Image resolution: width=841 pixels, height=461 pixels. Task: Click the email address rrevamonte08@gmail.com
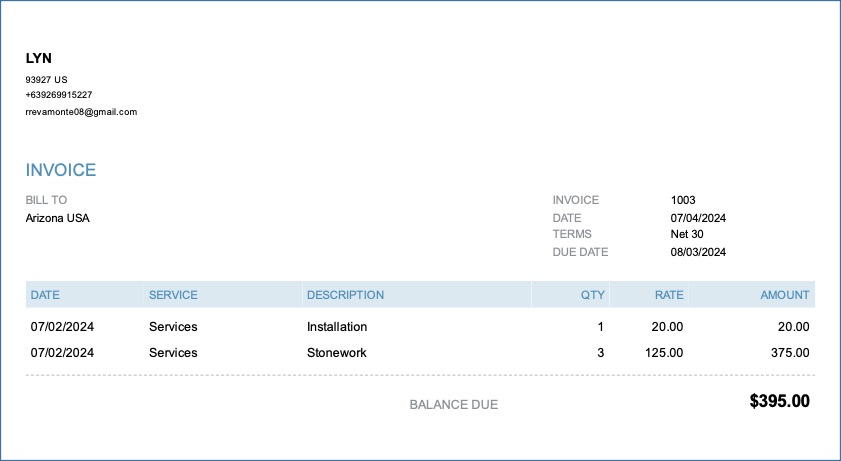click(81, 112)
